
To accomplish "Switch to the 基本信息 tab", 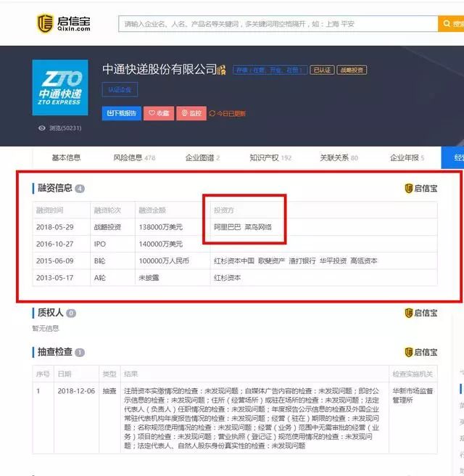I will pos(66,157).
